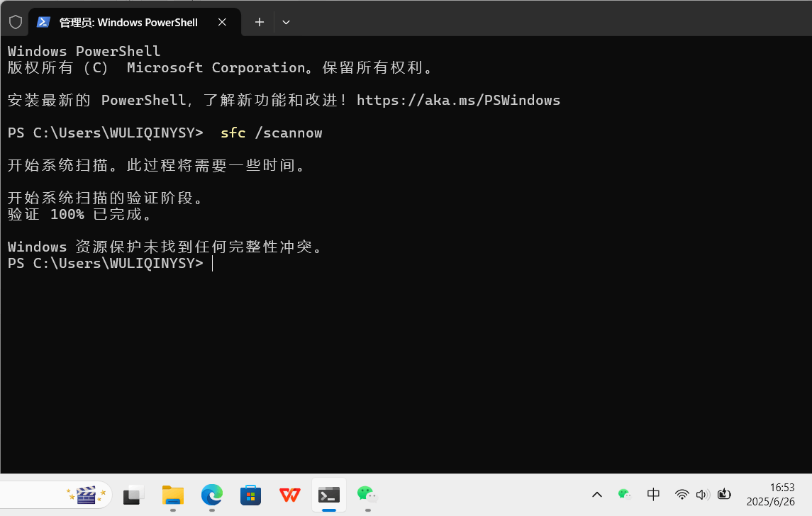Click the admin shield icon in title bar

16,22
